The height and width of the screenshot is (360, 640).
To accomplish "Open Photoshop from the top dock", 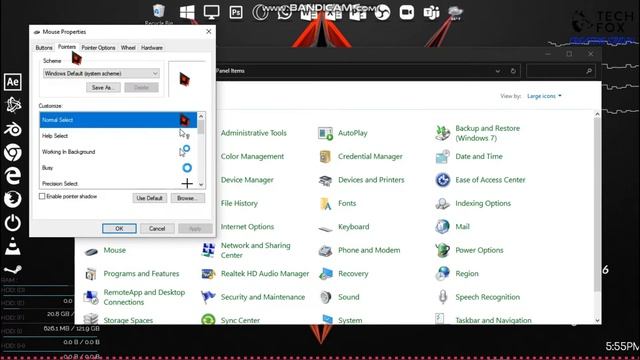I will click(236, 12).
